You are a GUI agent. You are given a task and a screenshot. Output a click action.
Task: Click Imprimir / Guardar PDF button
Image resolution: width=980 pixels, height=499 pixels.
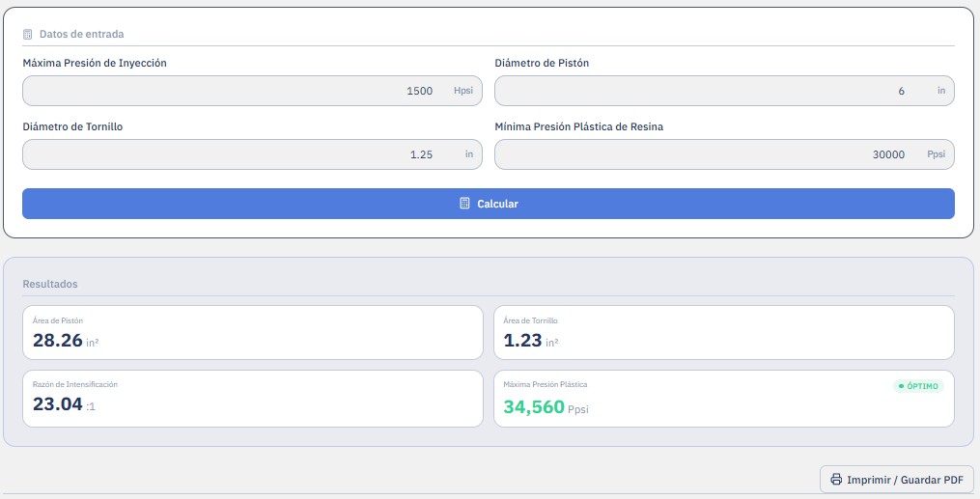pyautogui.click(x=896, y=480)
